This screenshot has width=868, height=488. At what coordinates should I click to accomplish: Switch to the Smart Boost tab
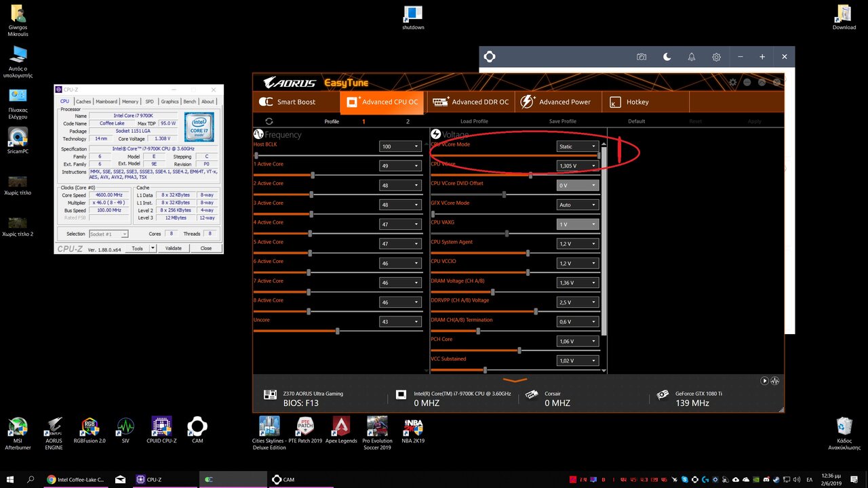tap(296, 102)
